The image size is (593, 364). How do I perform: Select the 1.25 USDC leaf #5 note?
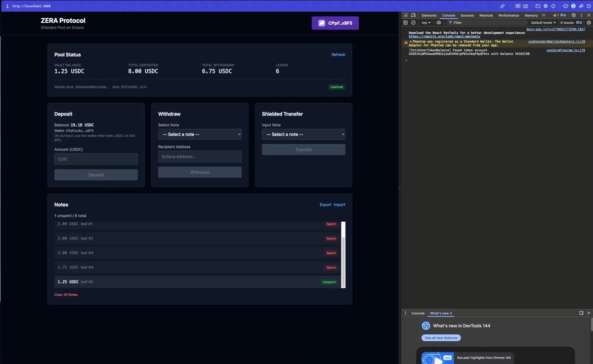click(197, 282)
